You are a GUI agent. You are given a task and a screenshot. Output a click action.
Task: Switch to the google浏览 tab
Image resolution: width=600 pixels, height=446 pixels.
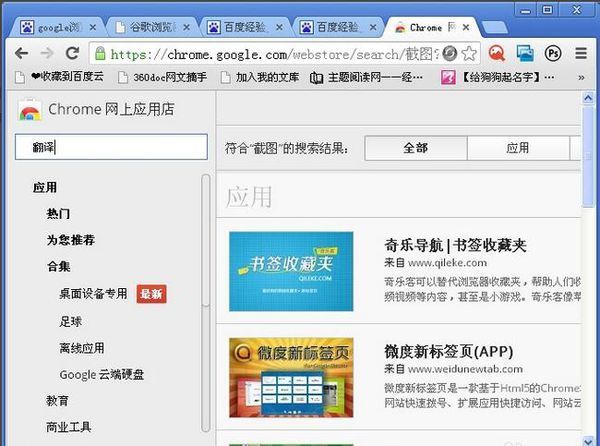click(57, 28)
